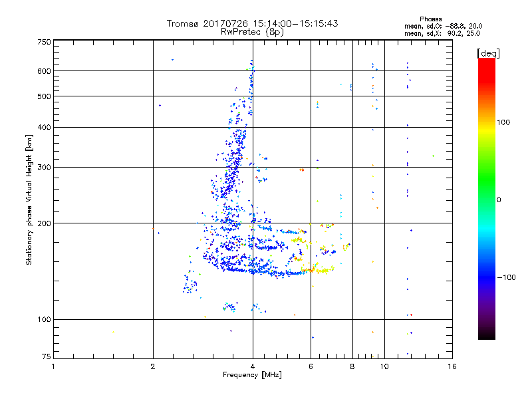Click the x-axis tick label '10'
532x399 pixels.
pyautogui.click(x=384, y=366)
